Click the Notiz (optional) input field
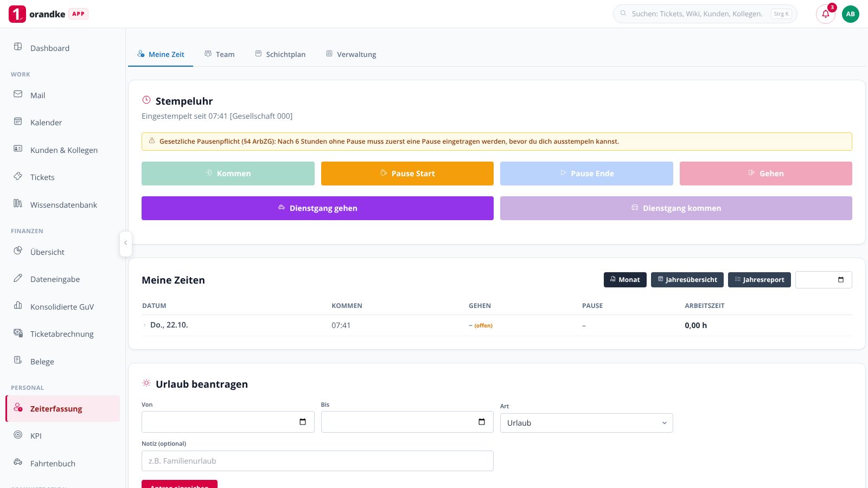Screen dimensions: 868x488 coord(317,461)
